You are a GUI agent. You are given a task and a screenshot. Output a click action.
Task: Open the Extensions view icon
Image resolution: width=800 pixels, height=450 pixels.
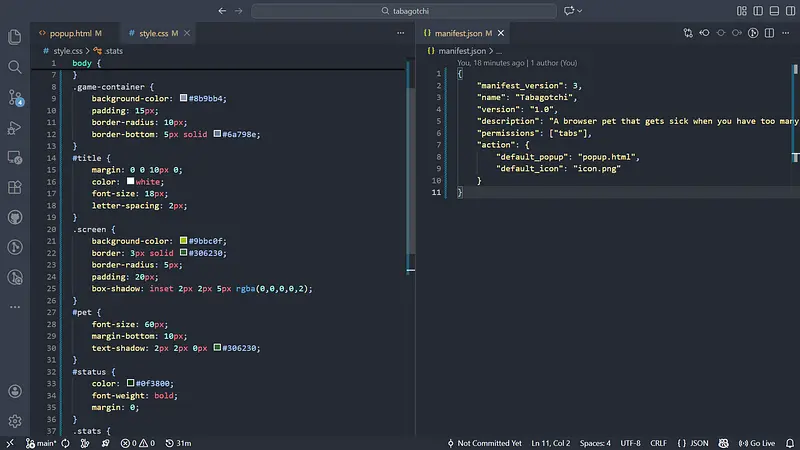15,187
